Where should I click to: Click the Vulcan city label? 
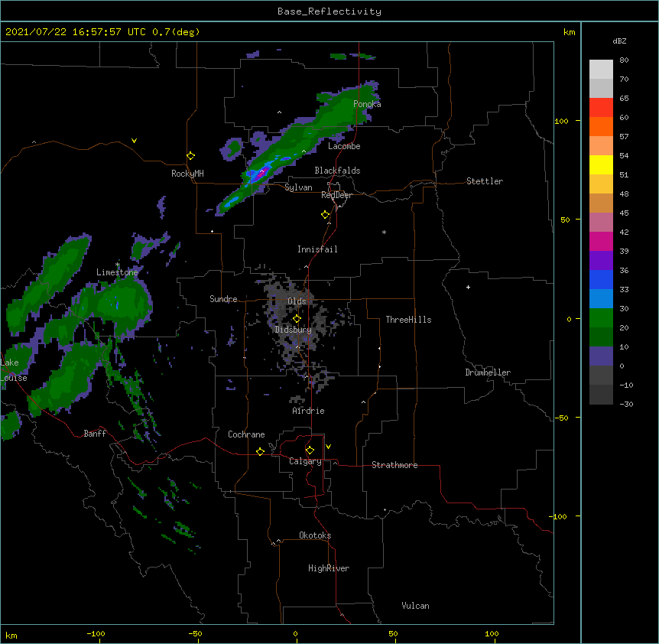click(415, 606)
